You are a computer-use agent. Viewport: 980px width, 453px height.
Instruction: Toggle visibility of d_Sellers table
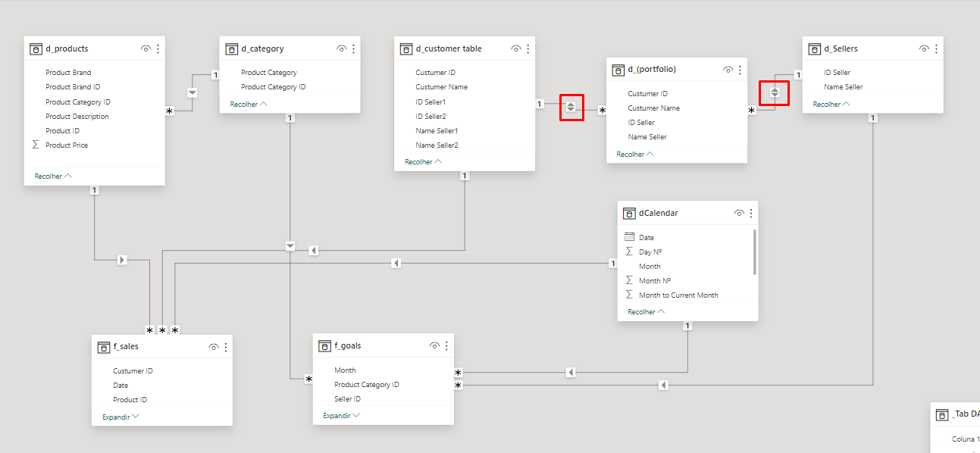point(925,48)
